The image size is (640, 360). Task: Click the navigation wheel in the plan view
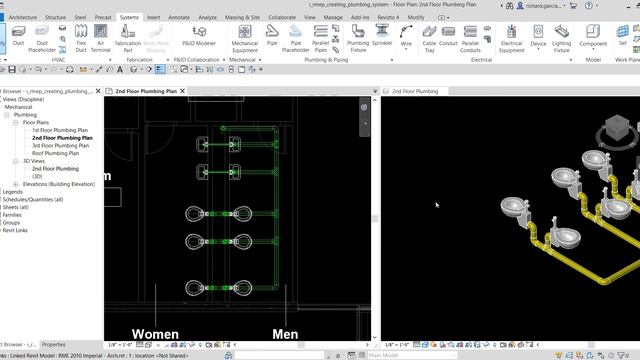click(364, 107)
